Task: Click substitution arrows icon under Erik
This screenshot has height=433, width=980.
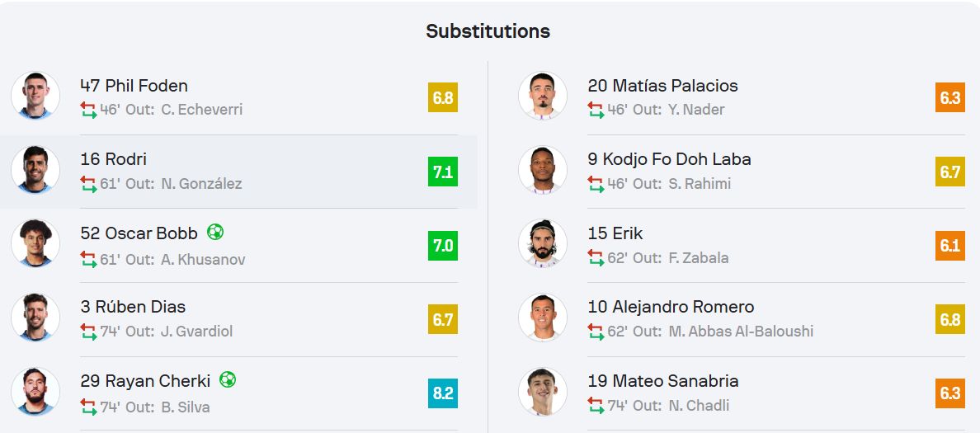Action: 596,258
